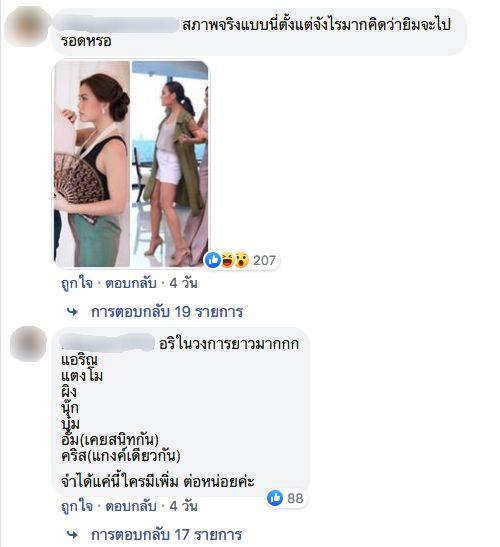
Task: Like the first comment via ถูกใจ
Action: pos(77,283)
